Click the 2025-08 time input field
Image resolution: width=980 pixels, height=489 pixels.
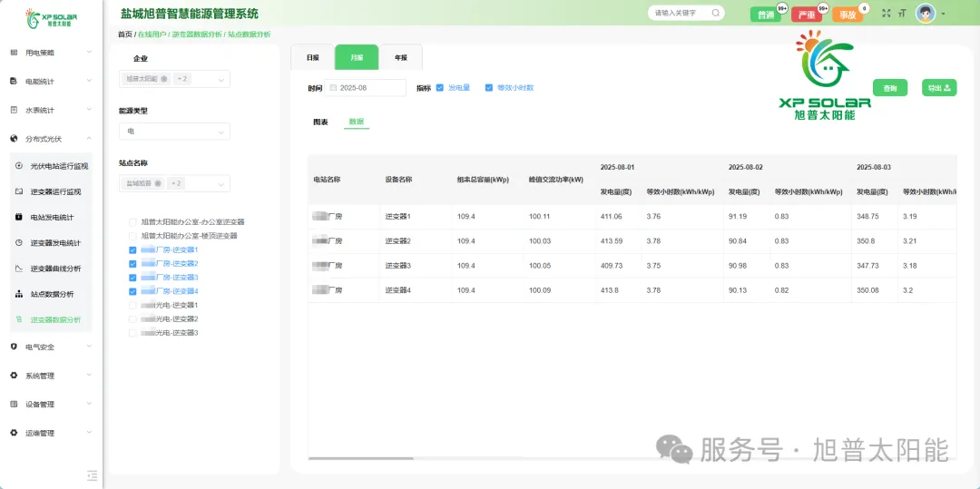[x=366, y=88]
